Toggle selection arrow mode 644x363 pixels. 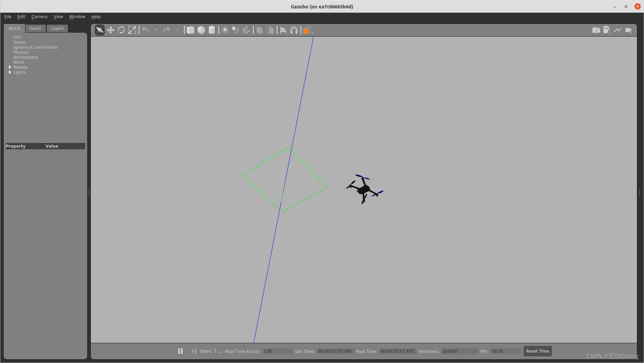click(x=100, y=30)
